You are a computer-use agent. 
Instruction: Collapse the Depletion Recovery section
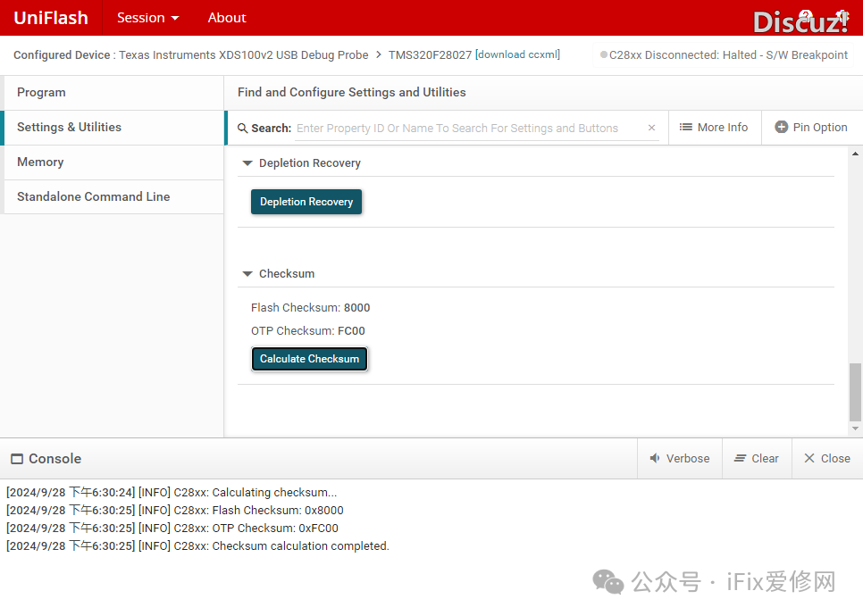(x=247, y=164)
